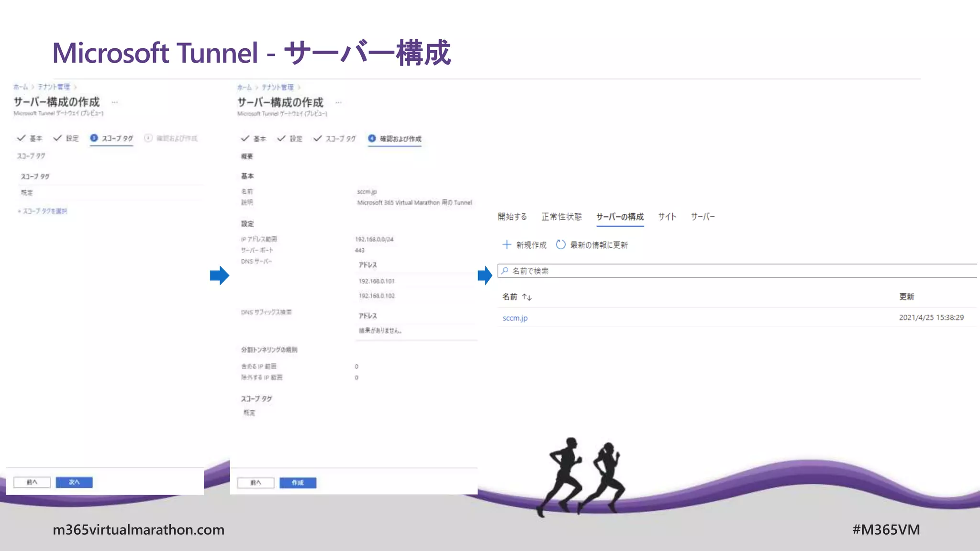Open the sccm.jp server configuration link

pyautogui.click(x=515, y=318)
